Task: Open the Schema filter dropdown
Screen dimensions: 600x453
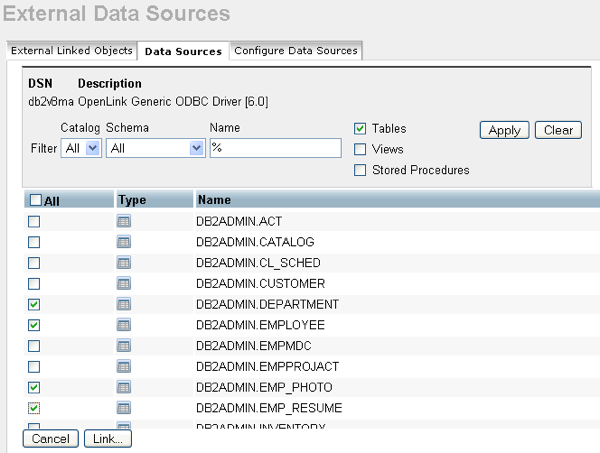Action: 155,148
